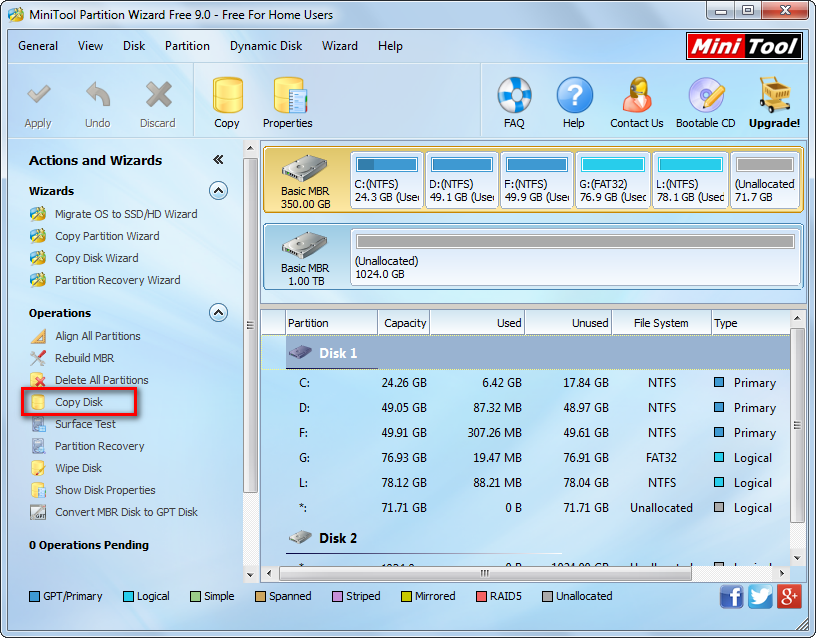Select F:(NTFS) partition in disk map
The image size is (816, 638).
pyautogui.click(x=537, y=180)
